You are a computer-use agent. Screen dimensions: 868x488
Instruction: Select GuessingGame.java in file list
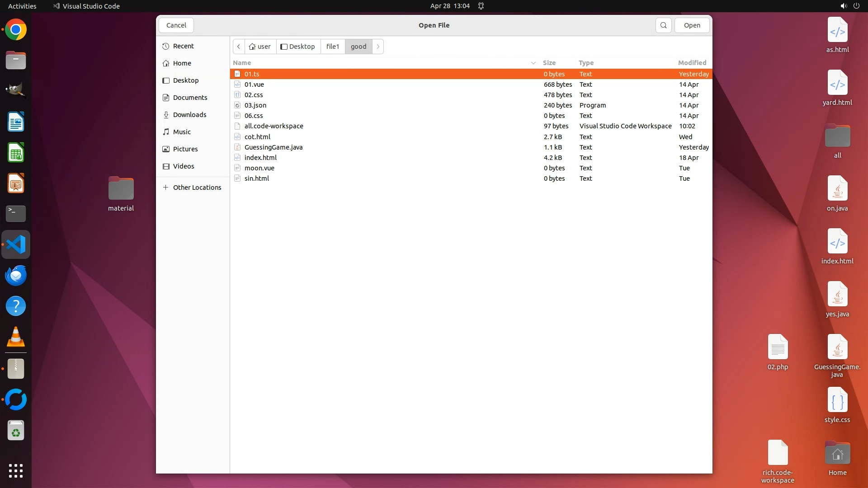click(x=274, y=147)
